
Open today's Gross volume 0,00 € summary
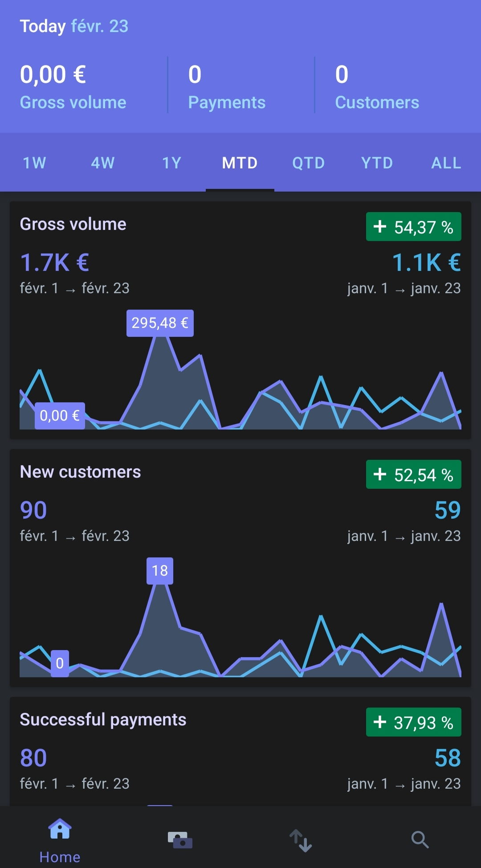[x=73, y=87]
